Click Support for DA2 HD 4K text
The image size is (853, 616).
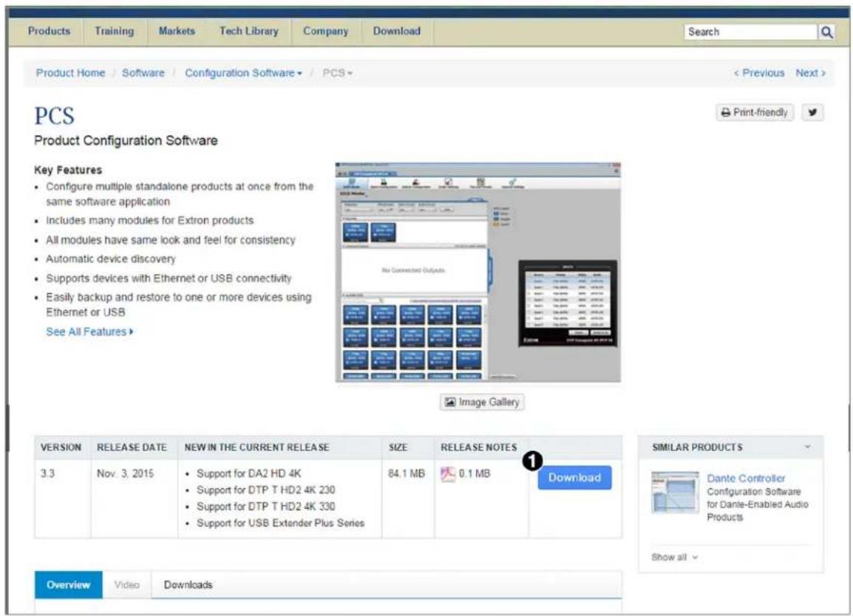coord(249,473)
